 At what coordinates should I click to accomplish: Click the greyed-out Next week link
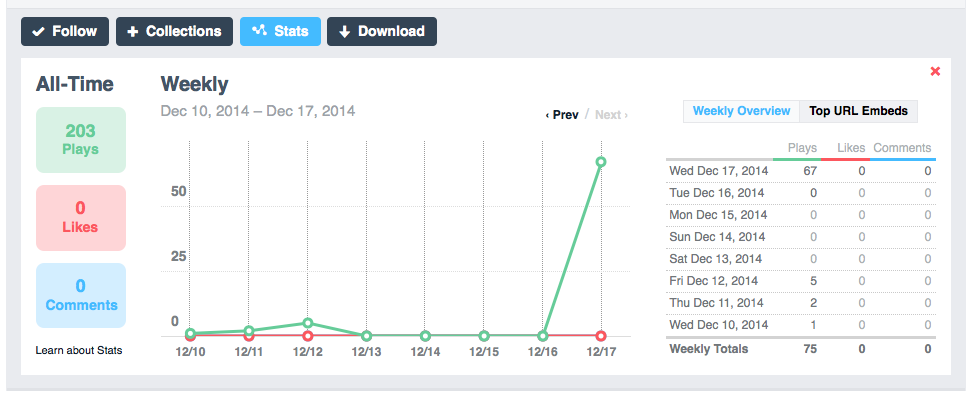pos(611,115)
